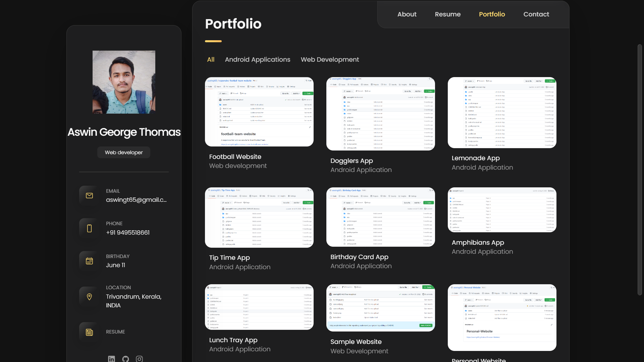
Task: Click the email envelope icon
Action: click(89, 195)
